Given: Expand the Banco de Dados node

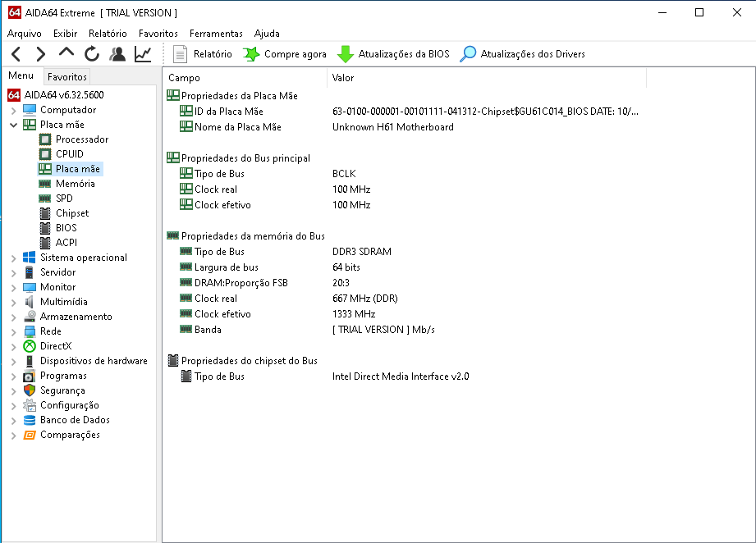Looking at the screenshot, I should (13, 421).
